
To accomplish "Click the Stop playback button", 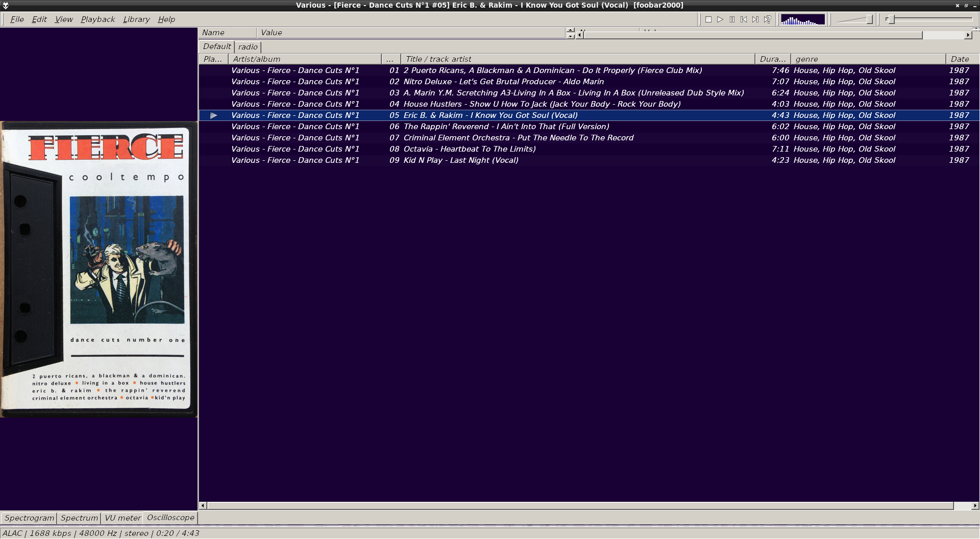I will tap(708, 19).
